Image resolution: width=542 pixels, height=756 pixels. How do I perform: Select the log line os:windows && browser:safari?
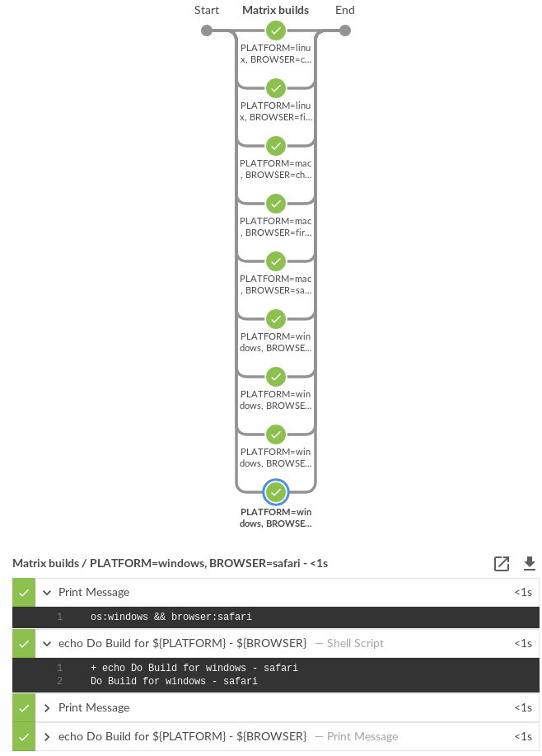(x=171, y=617)
